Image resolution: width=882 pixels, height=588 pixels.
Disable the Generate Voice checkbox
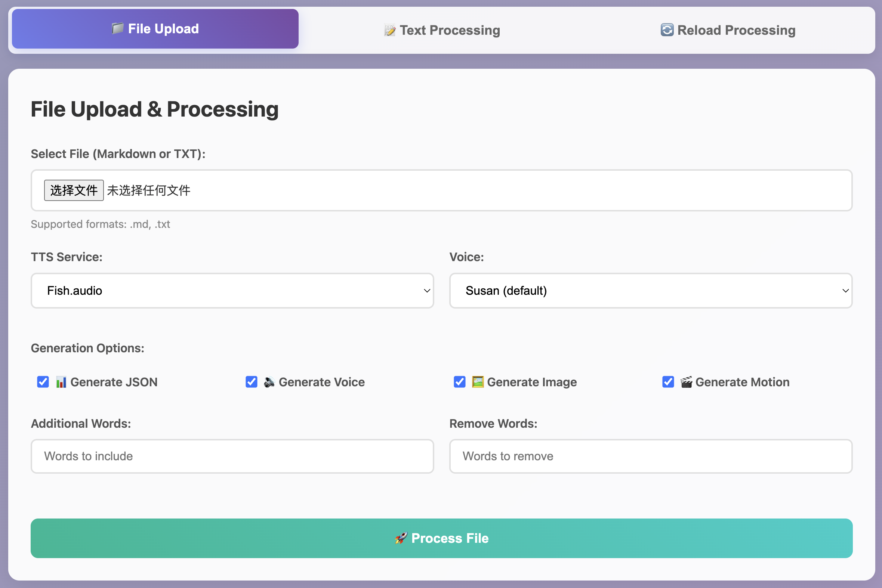[x=252, y=382]
